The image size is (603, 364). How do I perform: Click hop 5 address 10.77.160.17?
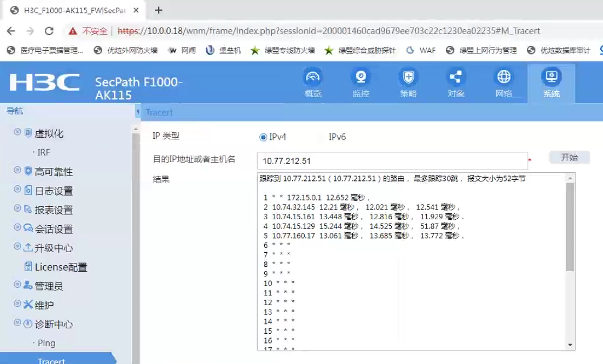click(293, 235)
